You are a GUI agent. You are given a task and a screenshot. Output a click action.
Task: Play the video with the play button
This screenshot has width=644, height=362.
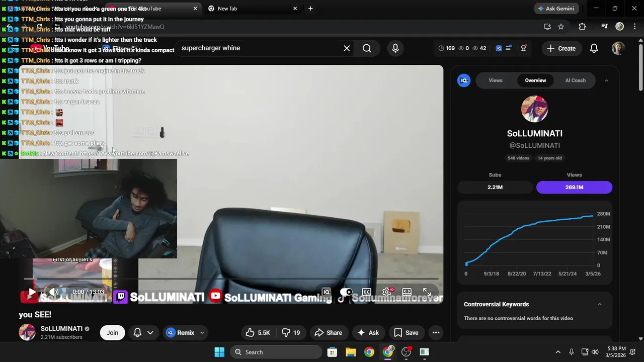coord(32,292)
